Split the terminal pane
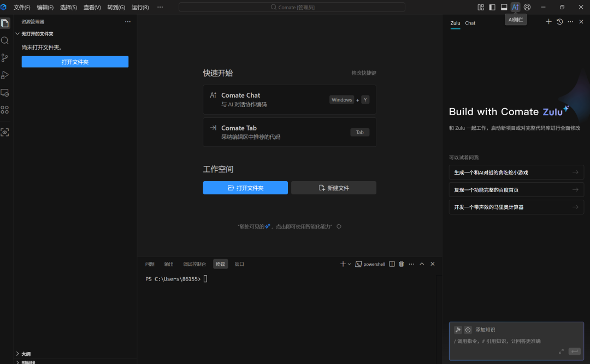590x364 pixels. 392,264
